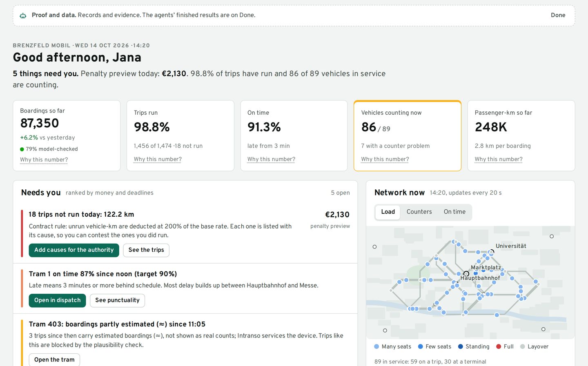Image resolution: width=588 pixels, height=366 pixels.
Task: Click the See the trips button
Action: 146,250
